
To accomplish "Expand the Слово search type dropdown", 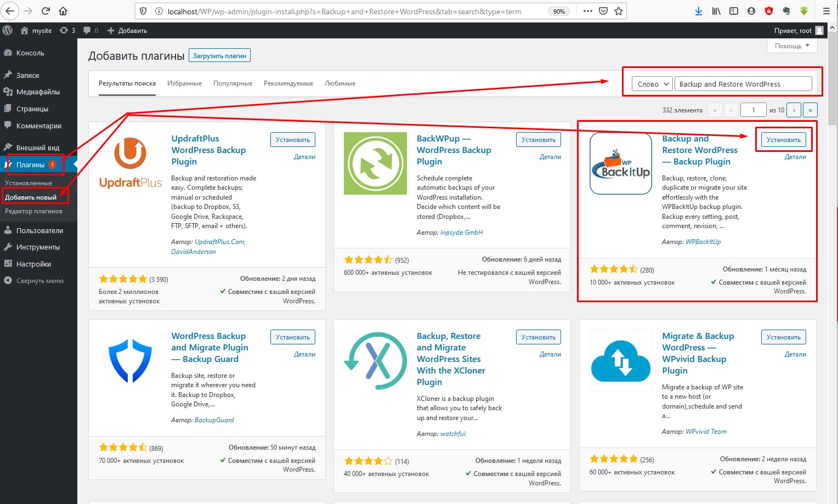I will (652, 84).
